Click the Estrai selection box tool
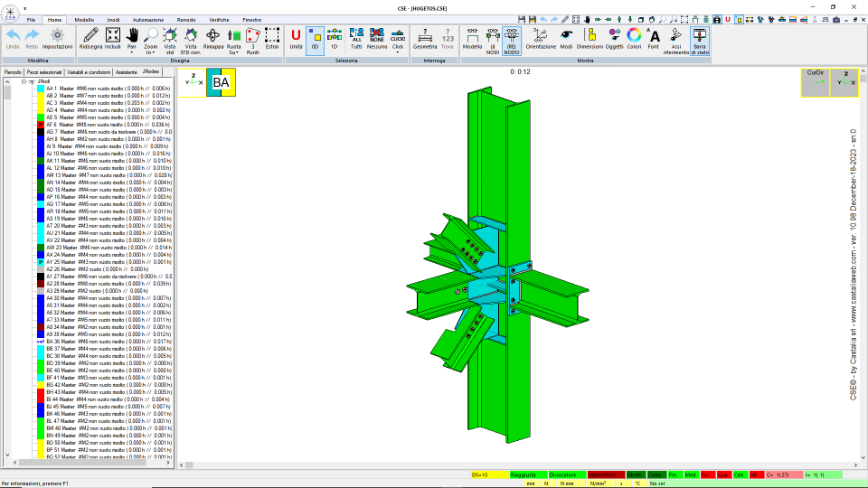This screenshot has height=488, width=868. coord(272,39)
